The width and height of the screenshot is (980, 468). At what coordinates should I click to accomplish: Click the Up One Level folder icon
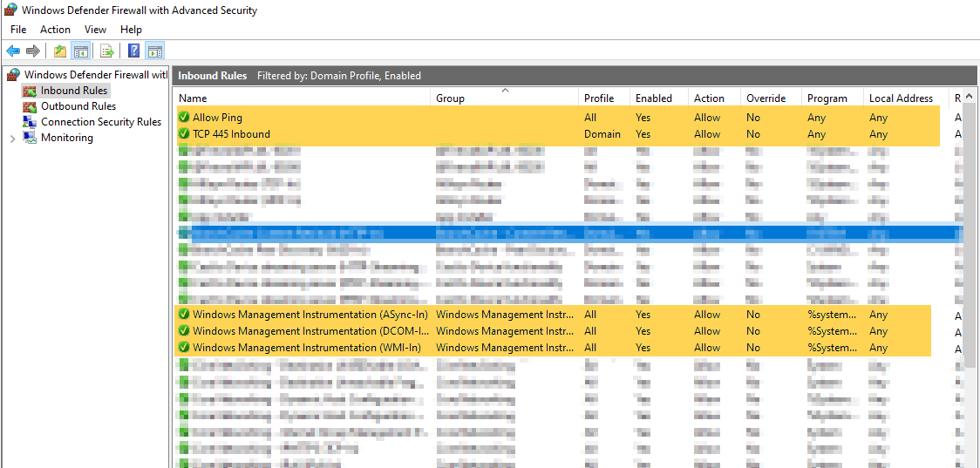tap(59, 51)
